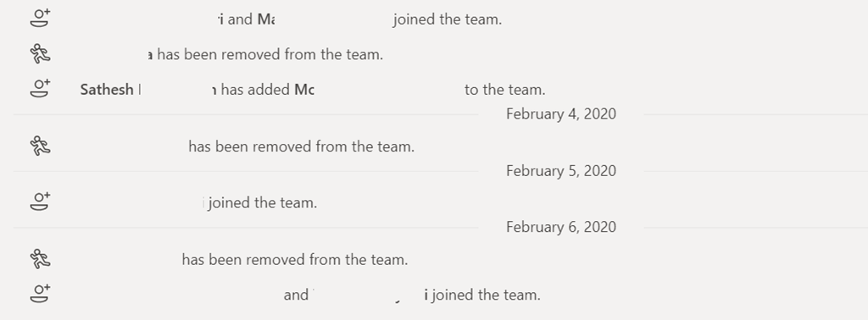Click the topmost 'joined the team' message

coord(360,19)
